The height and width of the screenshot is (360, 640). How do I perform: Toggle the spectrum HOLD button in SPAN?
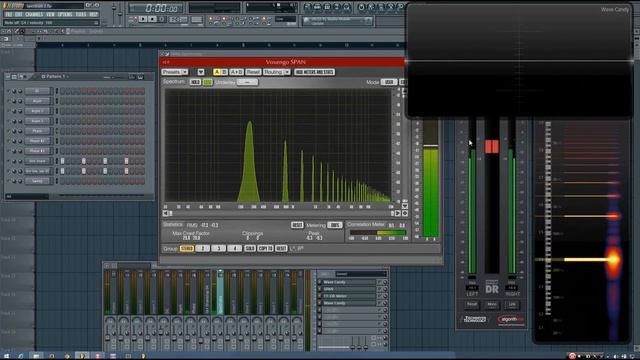[195, 82]
